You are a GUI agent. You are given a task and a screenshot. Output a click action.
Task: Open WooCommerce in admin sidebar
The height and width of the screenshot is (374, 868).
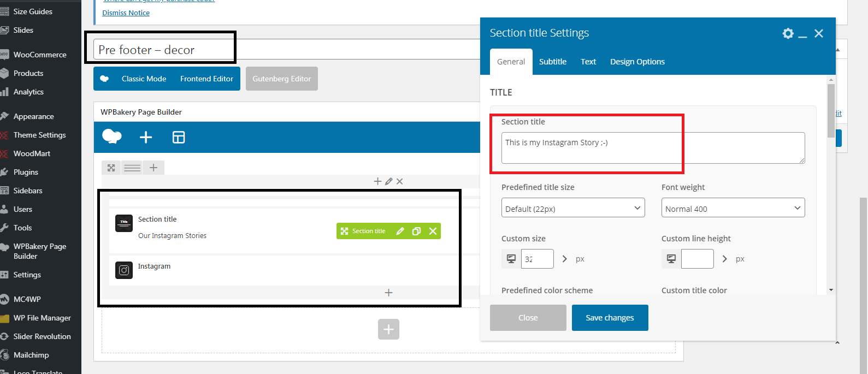coord(40,55)
